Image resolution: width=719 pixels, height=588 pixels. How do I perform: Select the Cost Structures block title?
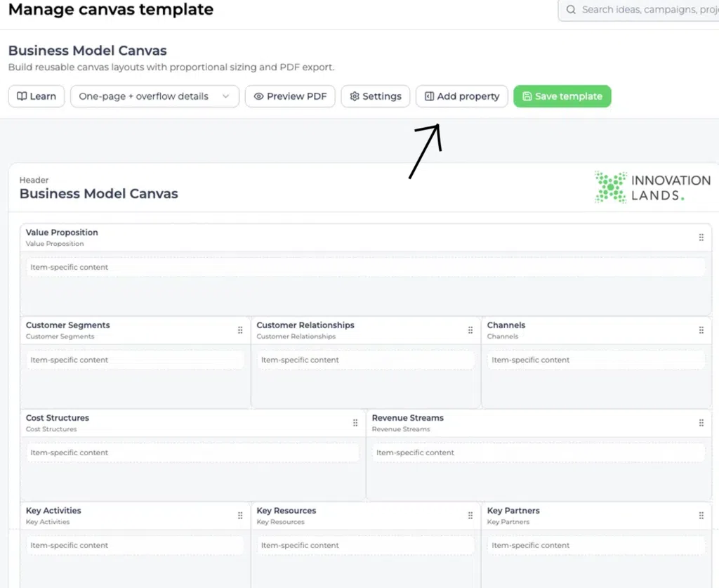coord(58,418)
